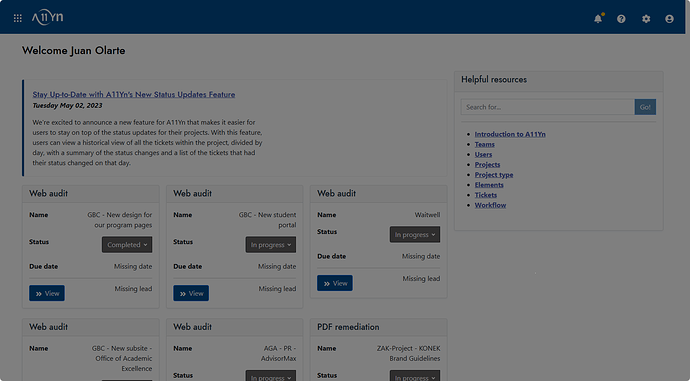Screen dimensions: 690x381
Task: Expand the Completed status dropdown
Action: click(127, 245)
